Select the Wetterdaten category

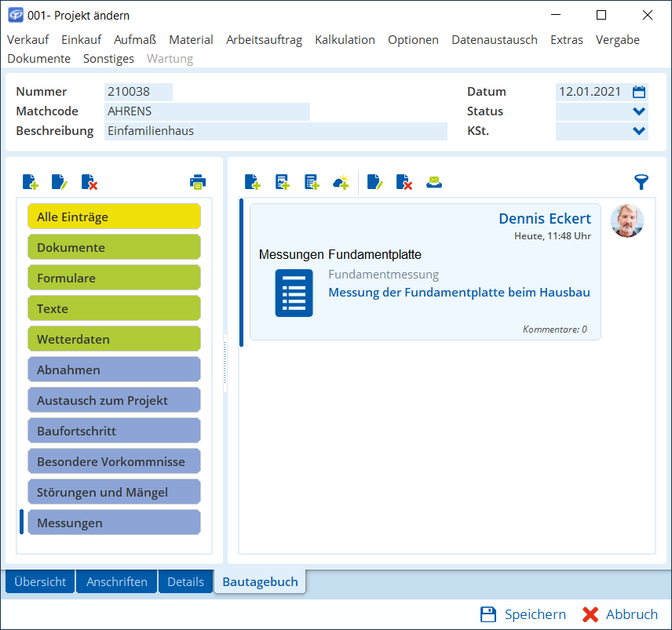114,339
